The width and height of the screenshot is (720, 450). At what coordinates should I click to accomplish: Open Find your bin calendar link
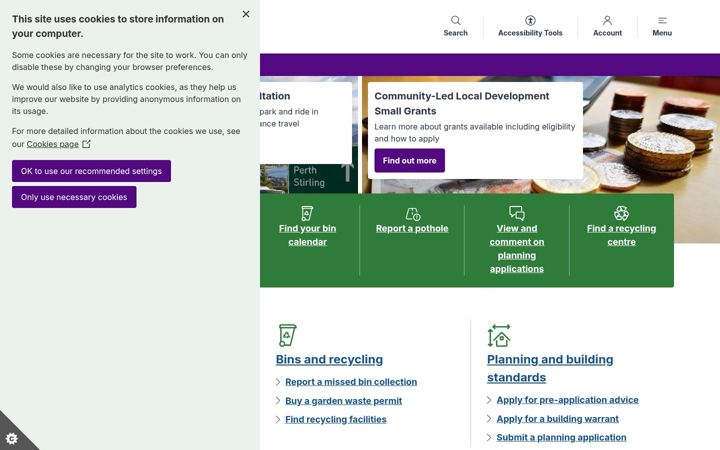[x=307, y=235]
